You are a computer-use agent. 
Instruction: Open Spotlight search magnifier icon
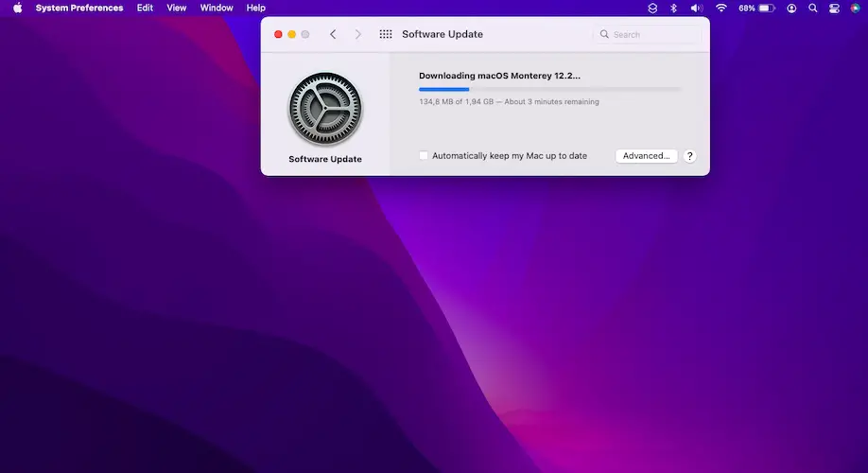pyautogui.click(x=812, y=8)
